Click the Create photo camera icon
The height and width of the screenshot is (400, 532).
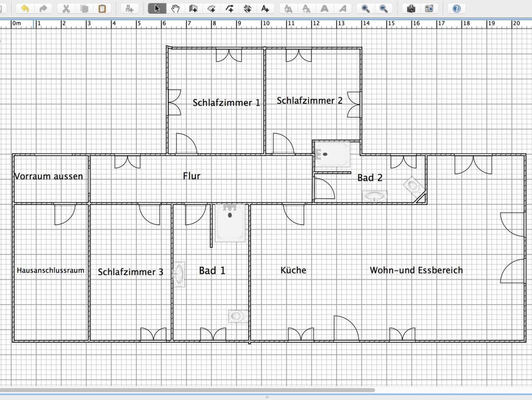click(x=411, y=9)
